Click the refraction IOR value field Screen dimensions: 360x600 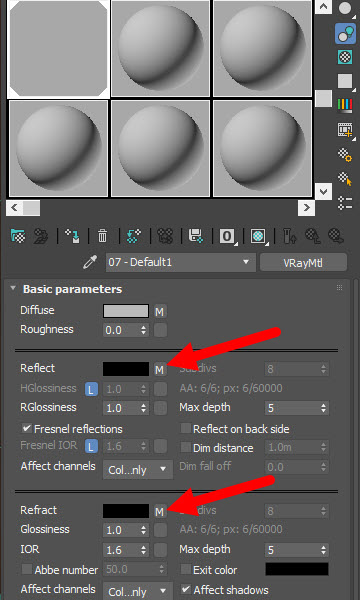click(x=122, y=550)
